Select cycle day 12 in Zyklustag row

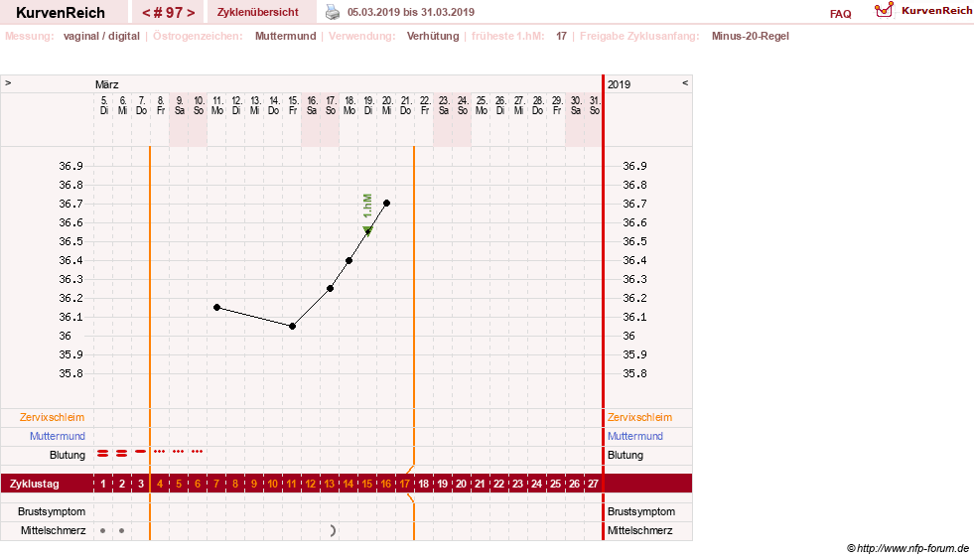point(311,484)
